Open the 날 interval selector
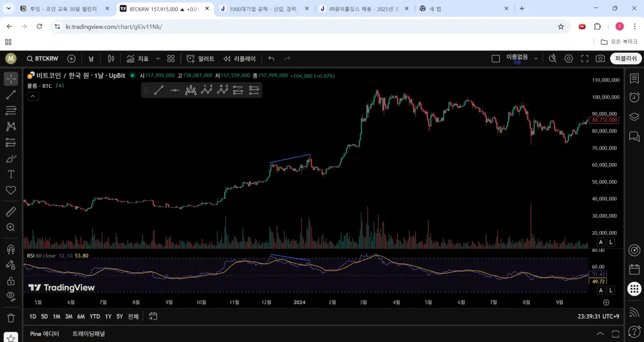The width and height of the screenshot is (644, 342). [x=91, y=59]
